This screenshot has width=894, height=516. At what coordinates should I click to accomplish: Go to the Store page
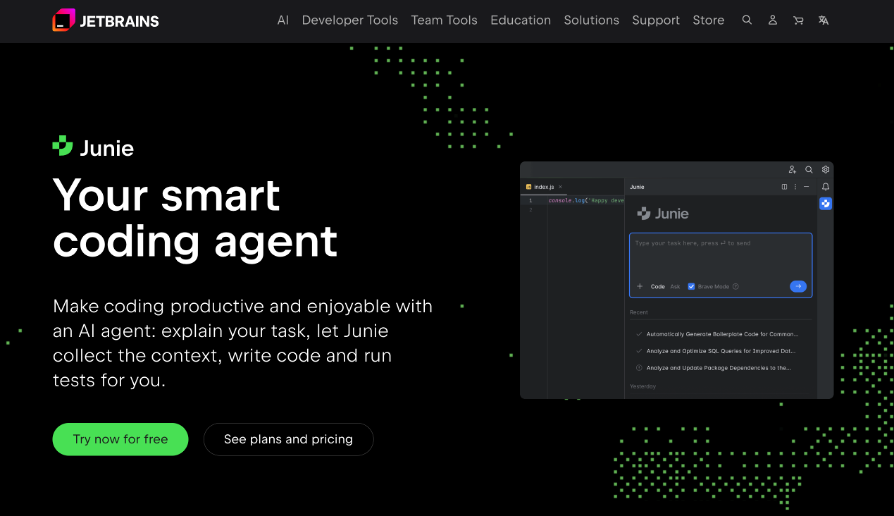(708, 20)
